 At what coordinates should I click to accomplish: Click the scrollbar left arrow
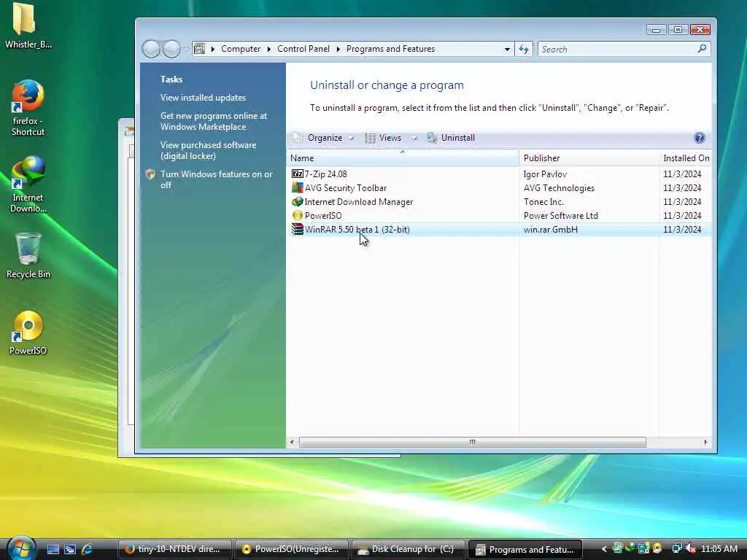[x=292, y=442]
